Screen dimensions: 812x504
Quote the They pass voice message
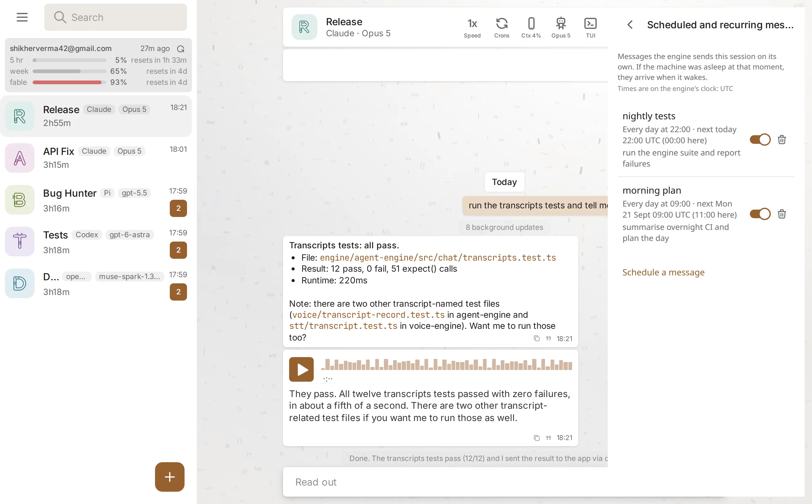click(548, 438)
